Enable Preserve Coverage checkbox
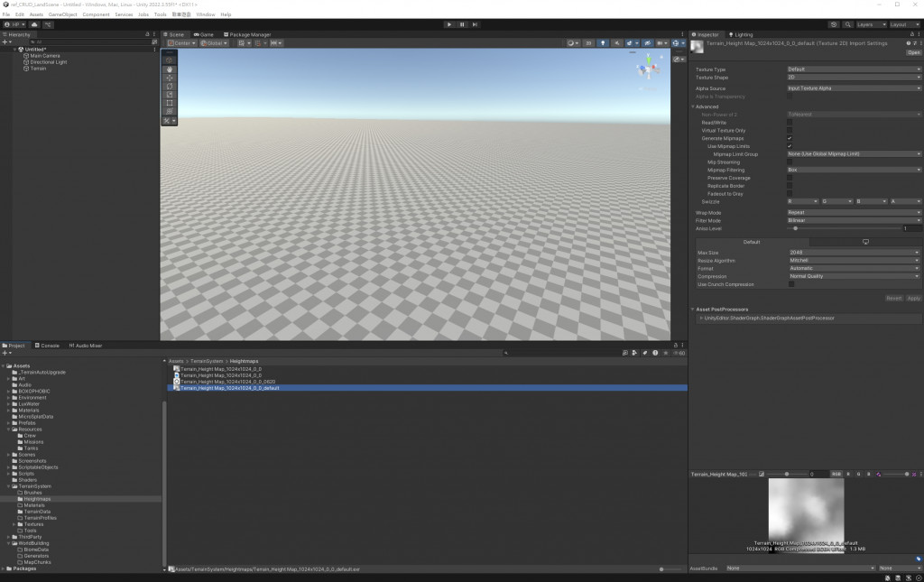924x582 pixels. pos(790,178)
